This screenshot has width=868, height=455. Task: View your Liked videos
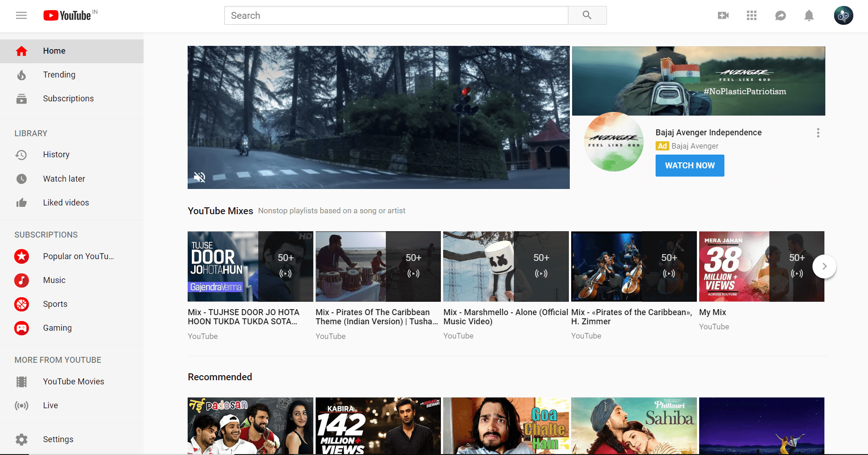[66, 202]
